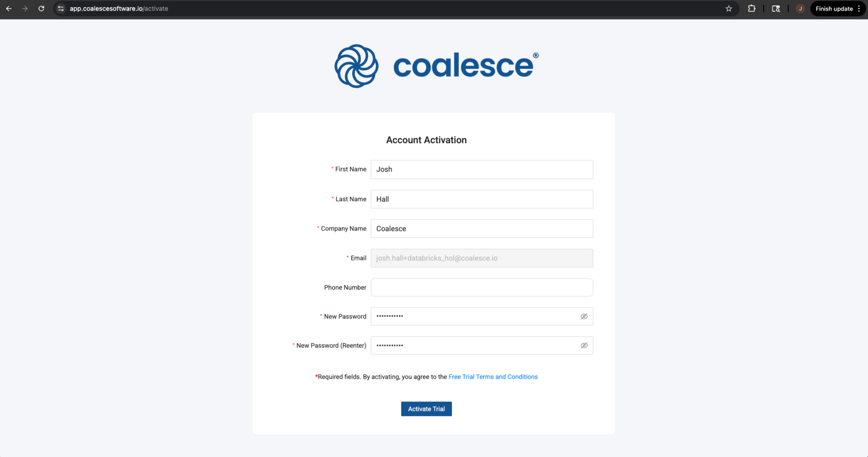This screenshot has width=868, height=457.
Task: Open Free Trial Terms and Conditions link
Action: (493, 377)
